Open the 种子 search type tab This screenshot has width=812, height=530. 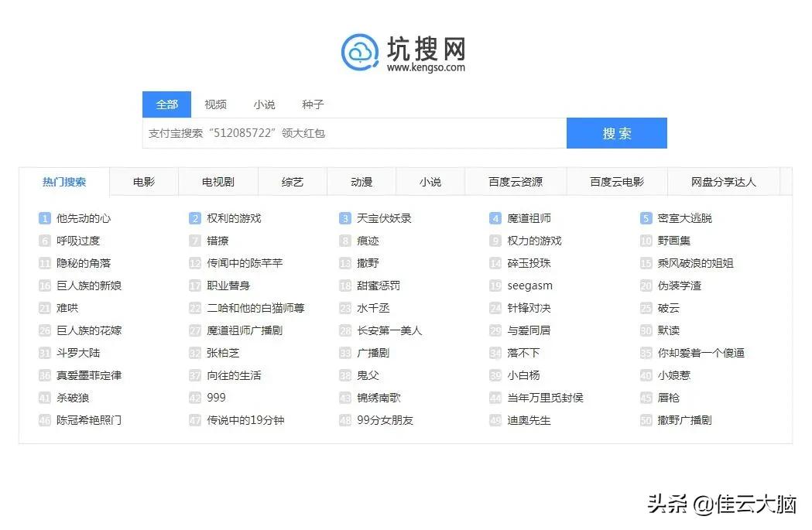click(x=312, y=104)
